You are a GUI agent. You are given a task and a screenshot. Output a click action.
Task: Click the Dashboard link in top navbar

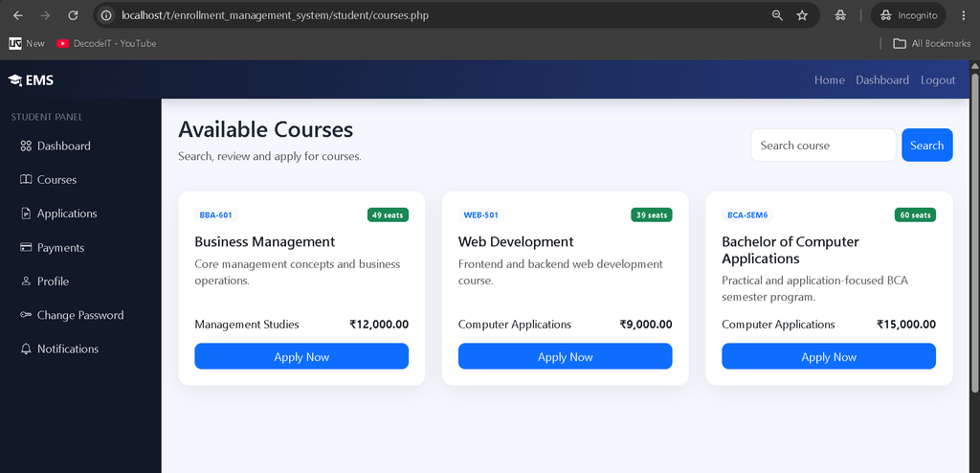(882, 80)
